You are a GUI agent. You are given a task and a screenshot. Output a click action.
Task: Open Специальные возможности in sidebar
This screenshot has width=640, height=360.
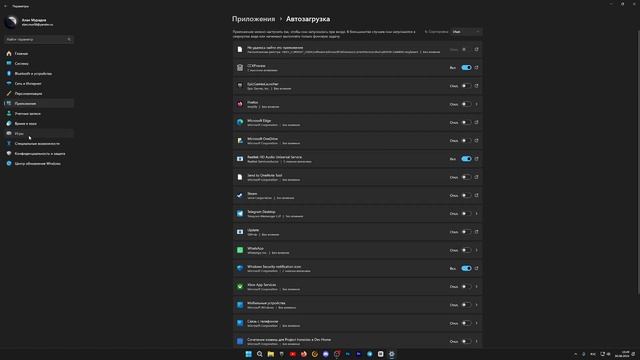[x=39, y=144]
